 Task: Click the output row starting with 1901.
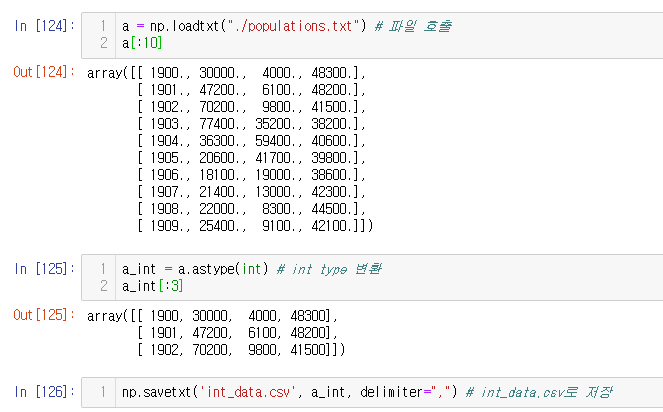tap(252, 90)
